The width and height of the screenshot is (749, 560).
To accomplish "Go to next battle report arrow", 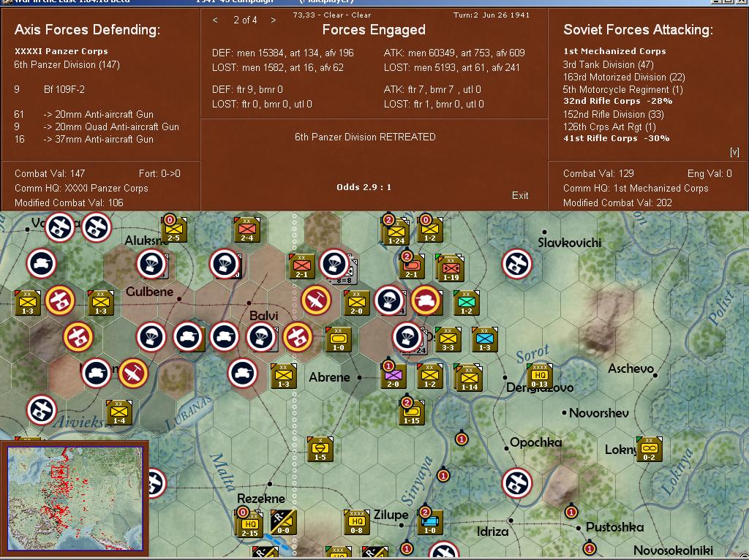I will tap(274, 20).
